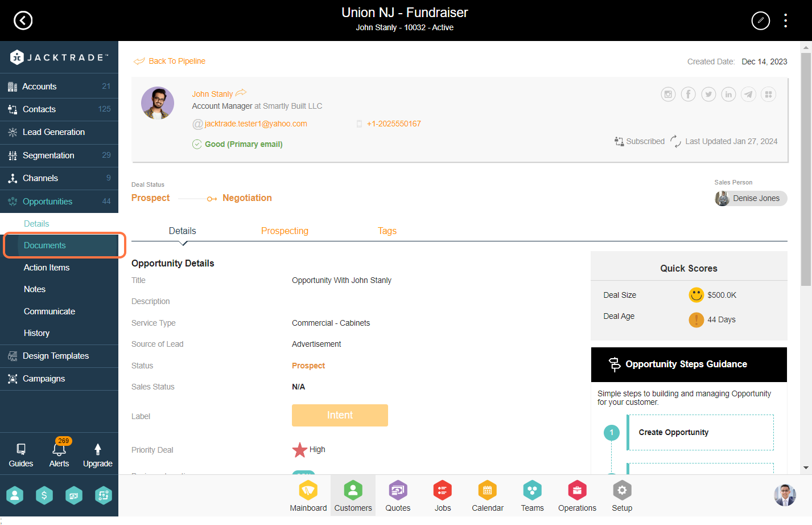Click 'Good (Primary email)' status text
Screen dimensions: 812x525
pyautogui.click(x=244, y=144)
